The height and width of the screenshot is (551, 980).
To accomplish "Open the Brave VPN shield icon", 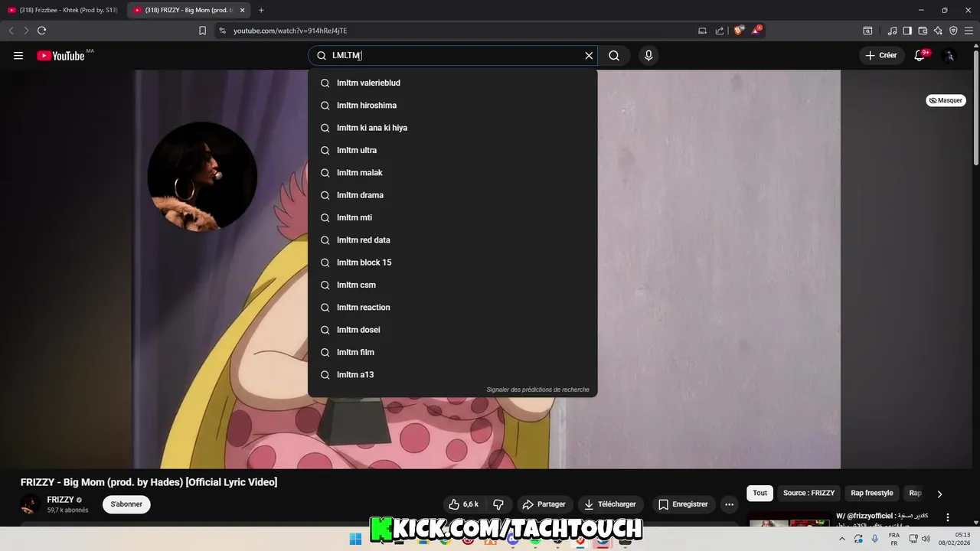I will tap(953, 31).
